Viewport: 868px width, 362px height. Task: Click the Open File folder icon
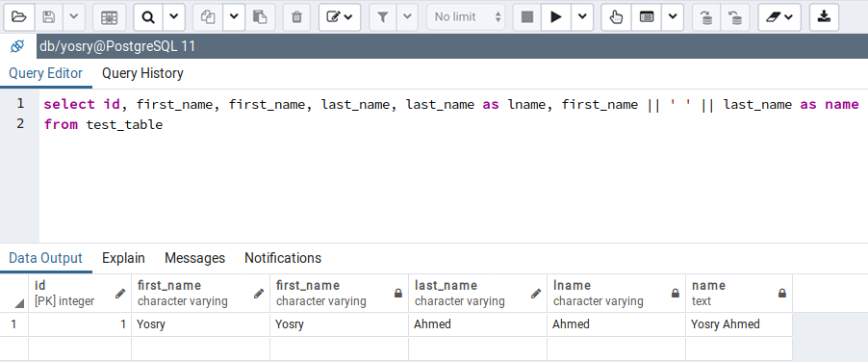coord(19,17)
